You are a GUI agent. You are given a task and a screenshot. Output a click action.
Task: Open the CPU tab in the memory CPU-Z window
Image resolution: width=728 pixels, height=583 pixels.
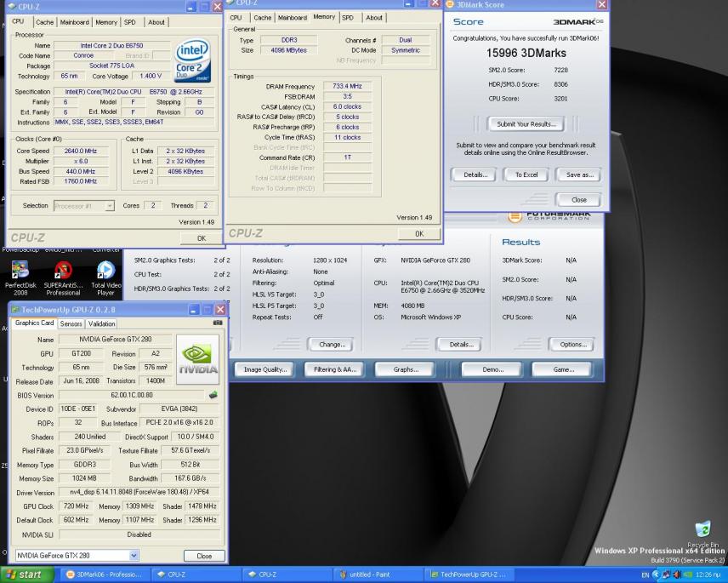click(236, 18)
